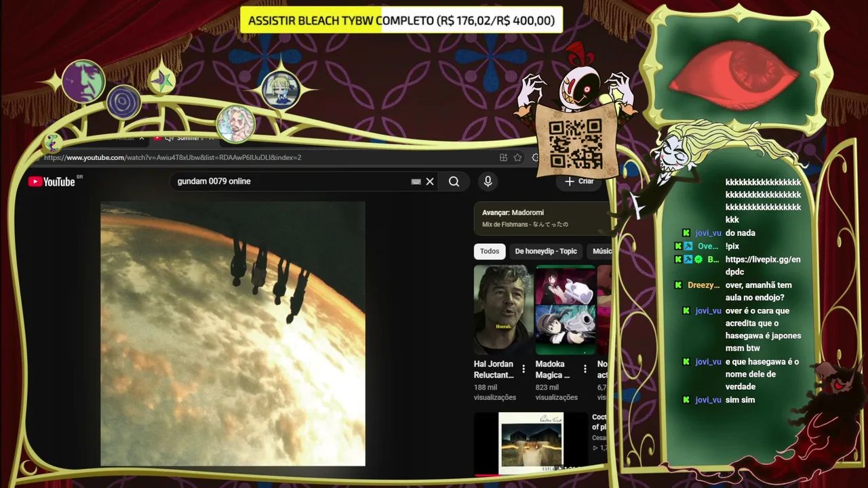868x488 pixels.
Task: Click the Avançar: Madoromi up-next panel
Action: tap(542, 218)
